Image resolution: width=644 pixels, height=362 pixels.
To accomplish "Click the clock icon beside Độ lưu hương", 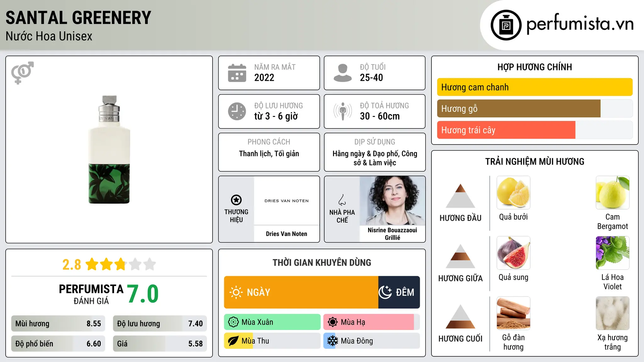I will [237, 111].
